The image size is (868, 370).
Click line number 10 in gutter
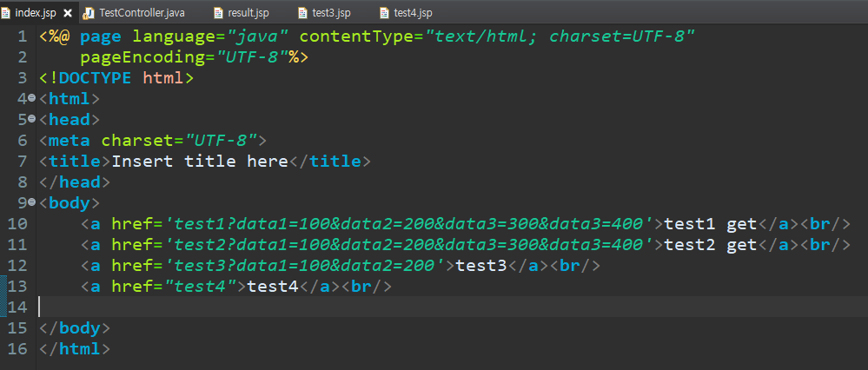pyautogui.click(x=17, y=224)
